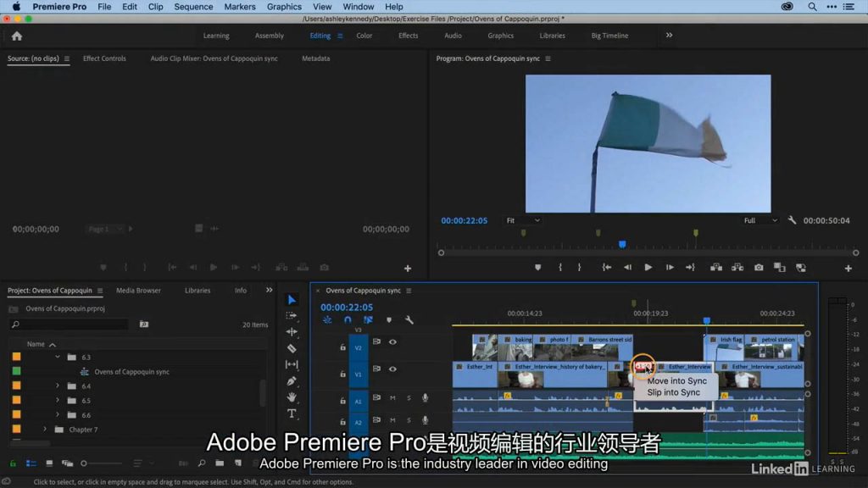This screenshot has height=488, width=868.
Task: Select the Ripple Edit tool
Action: pyautogui.click(x=292, y=331)
